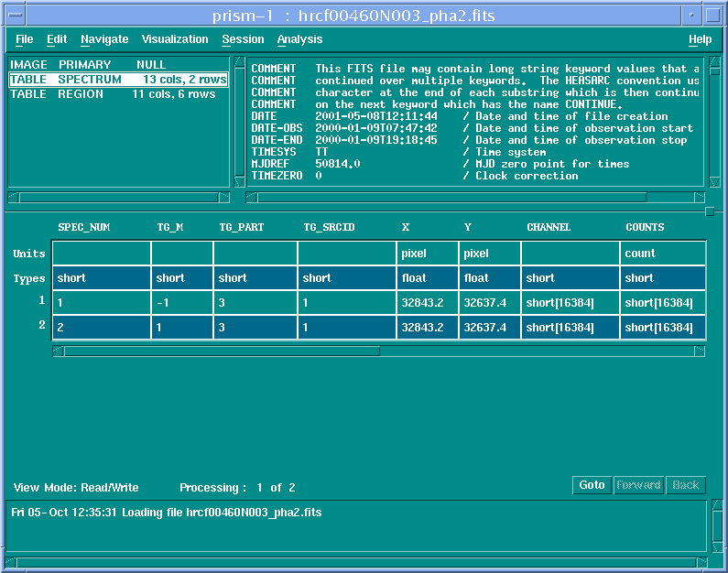Click the Y column header
The width and height of the screenshot is (728, 573).
[468, 227]
